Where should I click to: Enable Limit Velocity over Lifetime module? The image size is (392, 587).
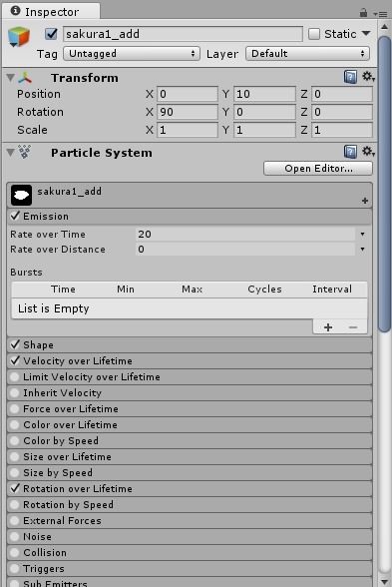click(x=15, y=377)
